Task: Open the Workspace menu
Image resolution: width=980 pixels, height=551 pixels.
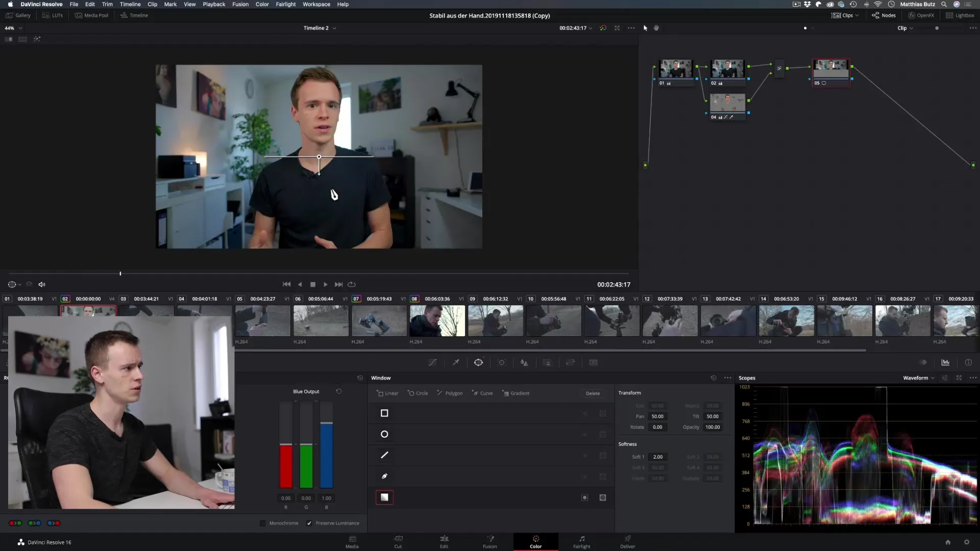Action: (x=316, y=4)
